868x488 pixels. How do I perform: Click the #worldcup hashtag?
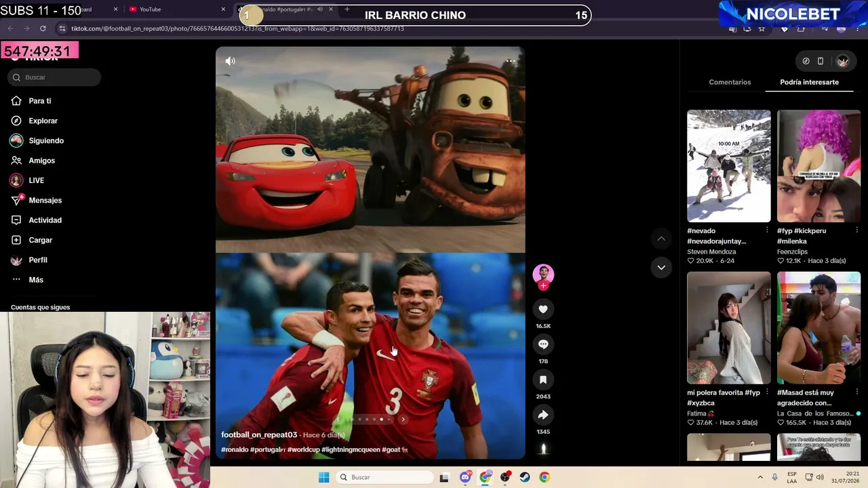(303, 449)
